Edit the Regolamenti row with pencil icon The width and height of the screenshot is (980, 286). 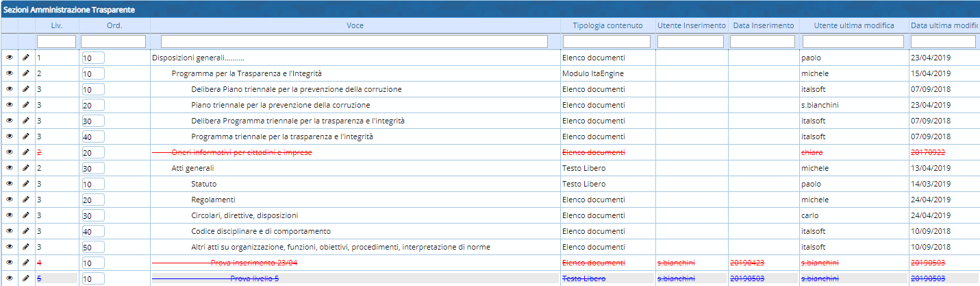(x=26, y=200)
